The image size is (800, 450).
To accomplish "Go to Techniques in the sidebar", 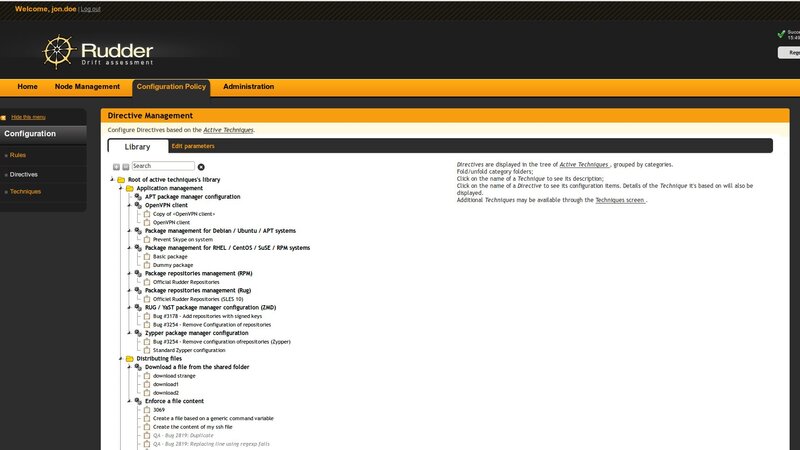I will pos(26,192).
